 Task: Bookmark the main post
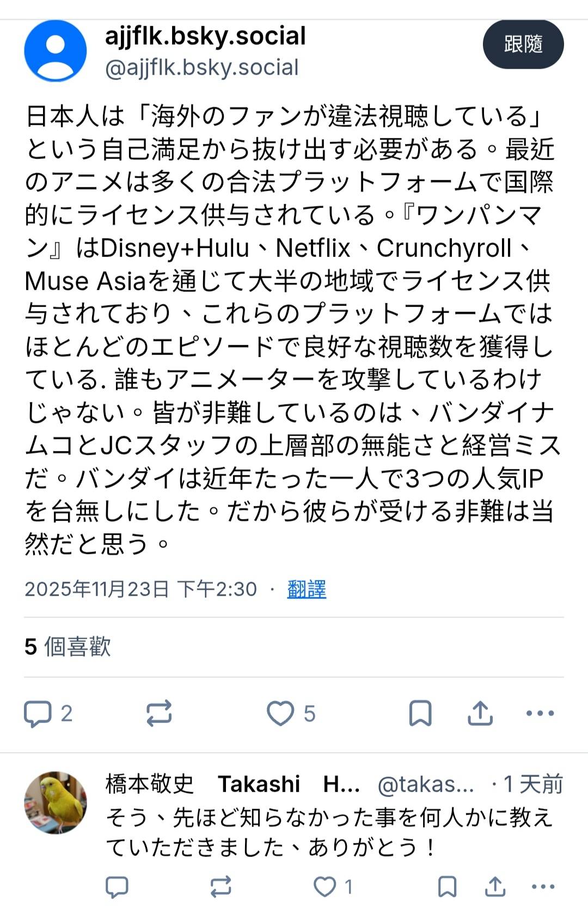click(420, 713)
